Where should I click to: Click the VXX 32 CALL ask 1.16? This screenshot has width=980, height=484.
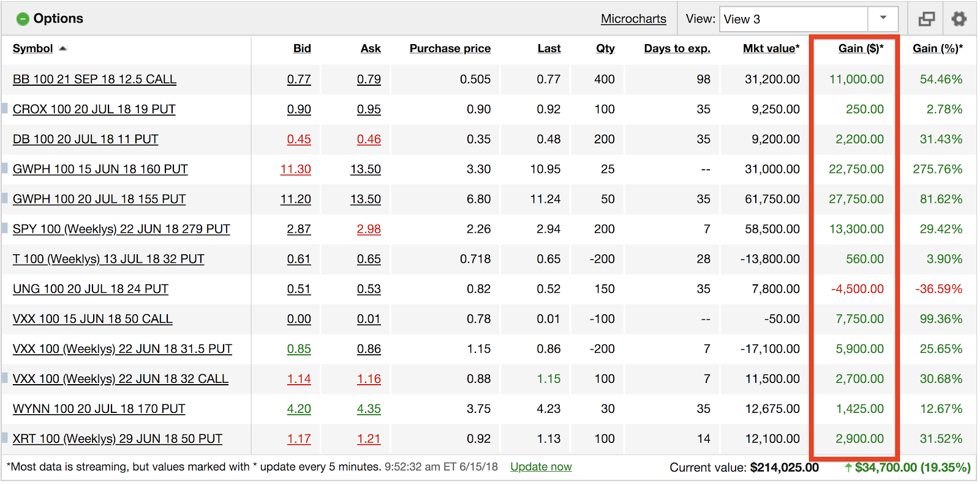click(369, 379)
